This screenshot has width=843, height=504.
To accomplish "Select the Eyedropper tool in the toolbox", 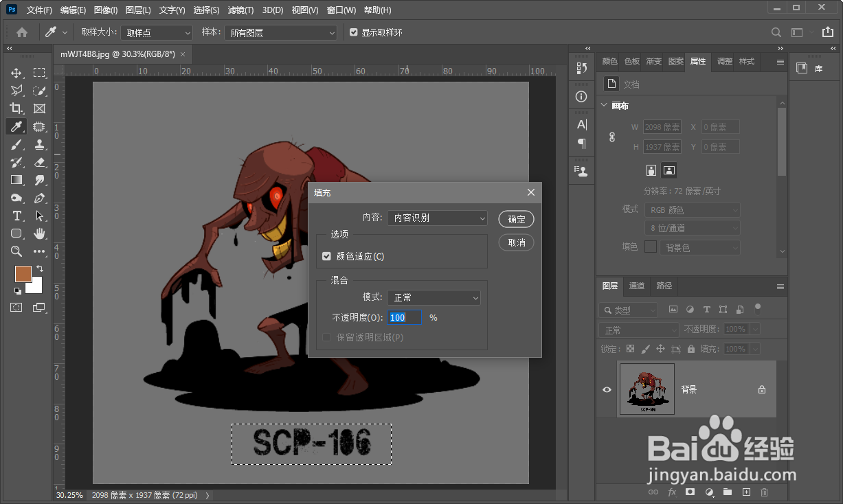I will pyautogui.click(x=16, y=126).
